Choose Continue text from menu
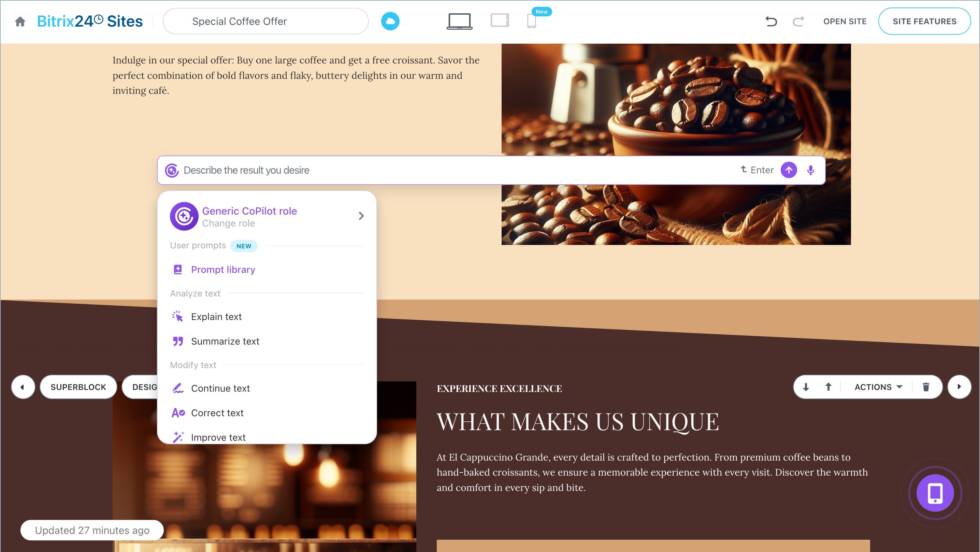 220,389
